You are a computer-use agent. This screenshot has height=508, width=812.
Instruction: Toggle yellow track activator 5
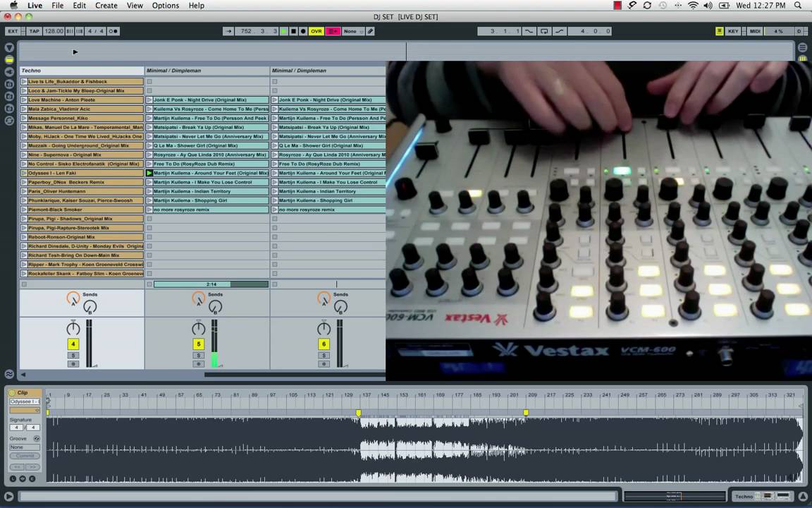(198, 344)
